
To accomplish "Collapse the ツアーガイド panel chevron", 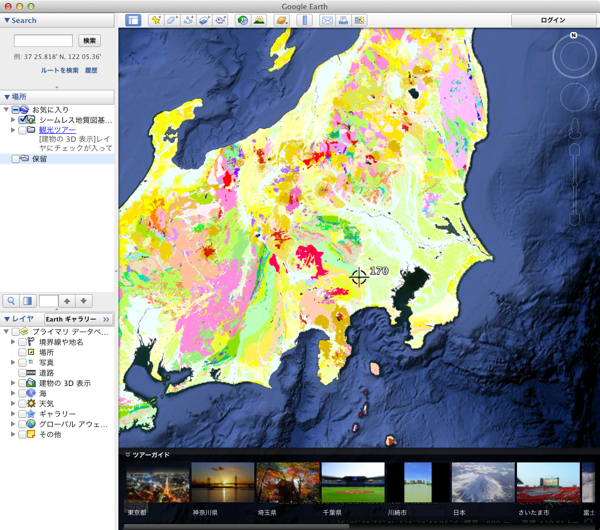I will tap(128, 455).
